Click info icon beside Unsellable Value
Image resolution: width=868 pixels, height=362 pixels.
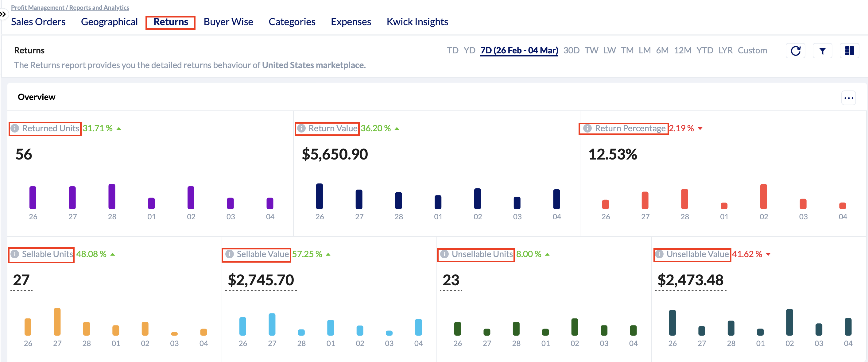(x=659, y=254)
